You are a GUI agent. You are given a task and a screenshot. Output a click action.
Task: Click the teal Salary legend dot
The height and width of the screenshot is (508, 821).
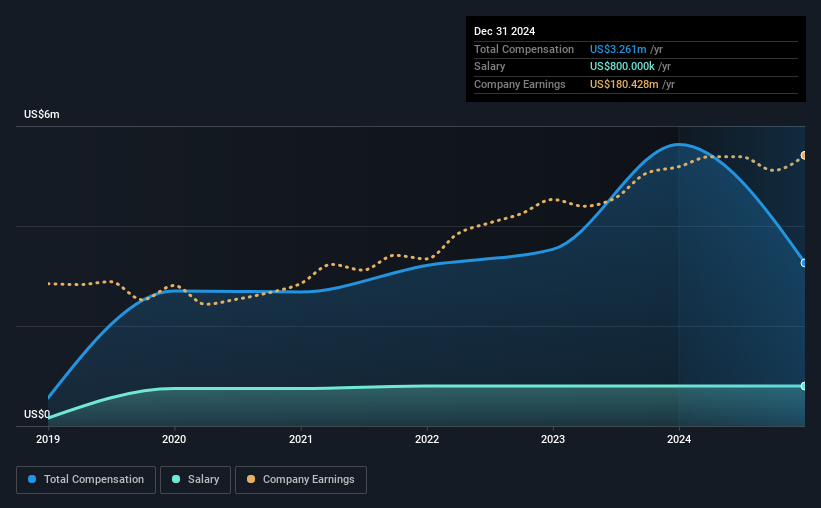(176, 479)
